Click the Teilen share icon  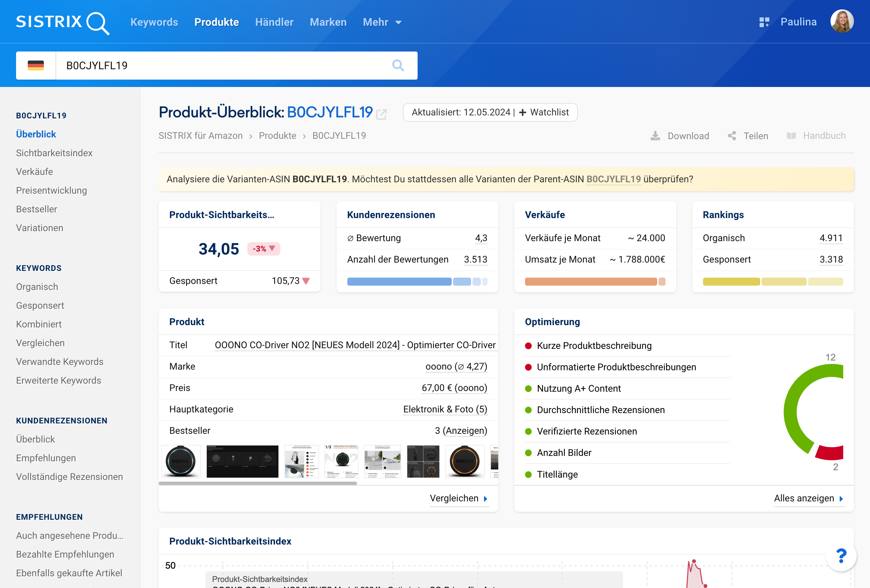(x=732, y=136)
